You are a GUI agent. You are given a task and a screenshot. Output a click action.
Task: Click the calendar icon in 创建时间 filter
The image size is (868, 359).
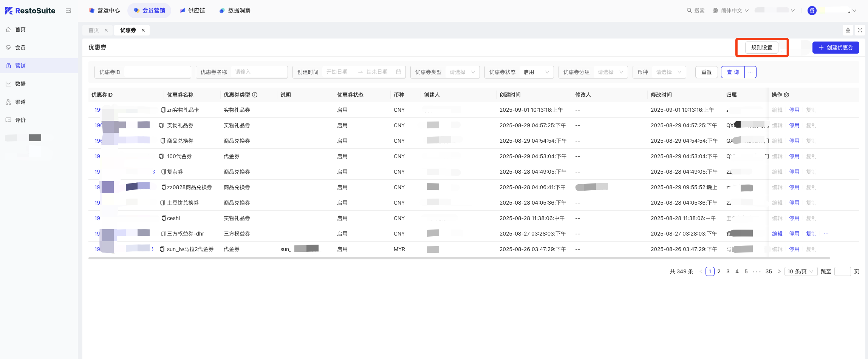[399, 72]
